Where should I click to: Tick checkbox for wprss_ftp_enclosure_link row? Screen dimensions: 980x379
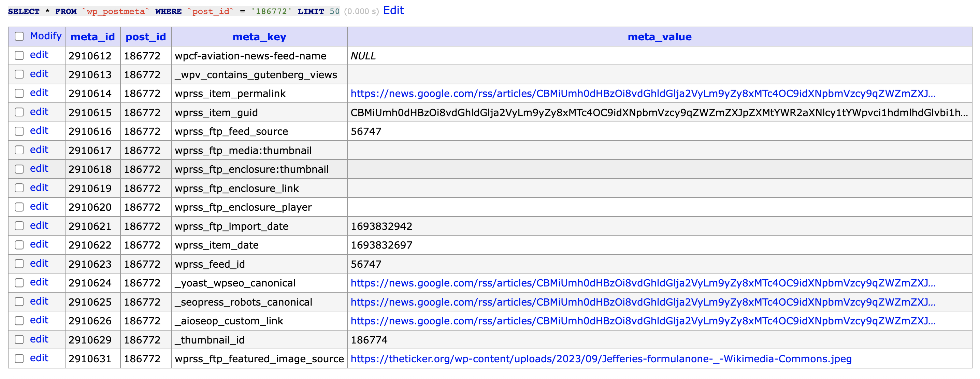(x=19, y=188)
